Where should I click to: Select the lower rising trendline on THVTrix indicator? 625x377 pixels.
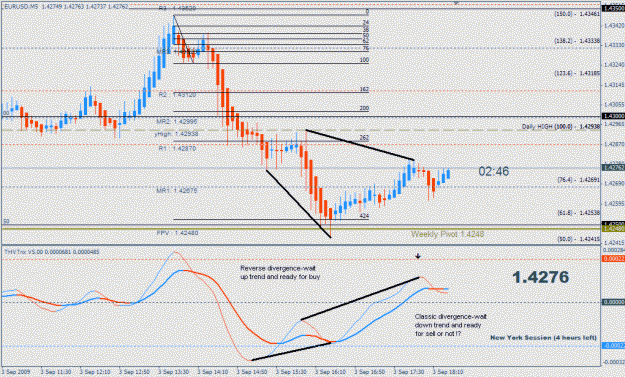[x=291, y=351]
